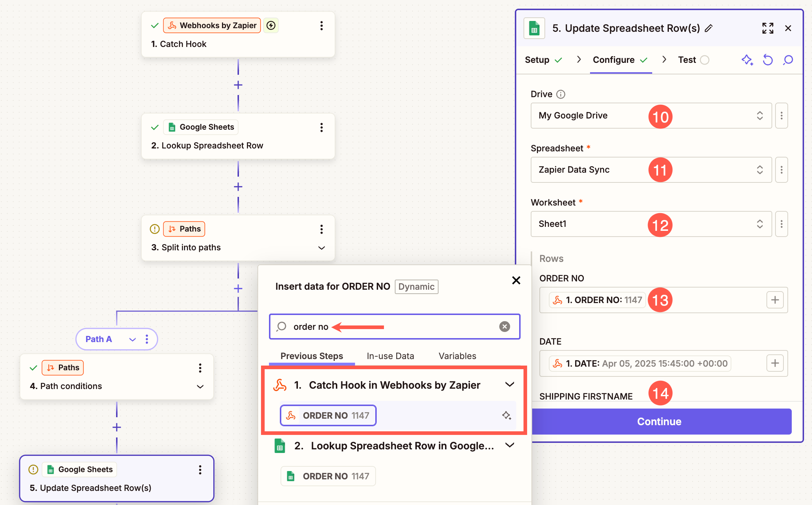Open the Drive dropdown showing My Google Drive
Image resolution: width=812 pixels, height=505 pixels.
(651, 116)
